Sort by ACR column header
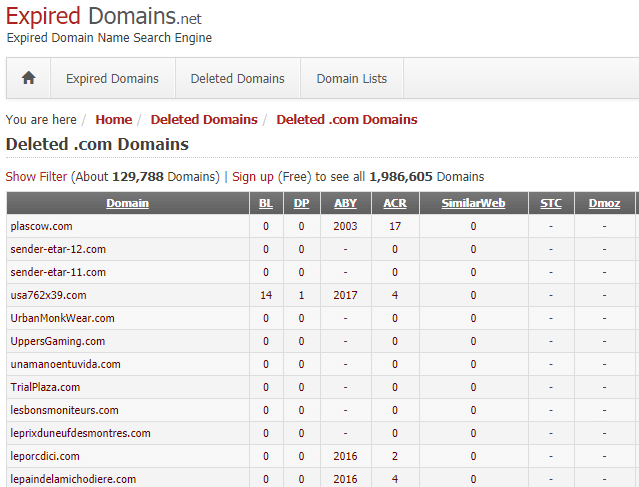 coord(395,203)
